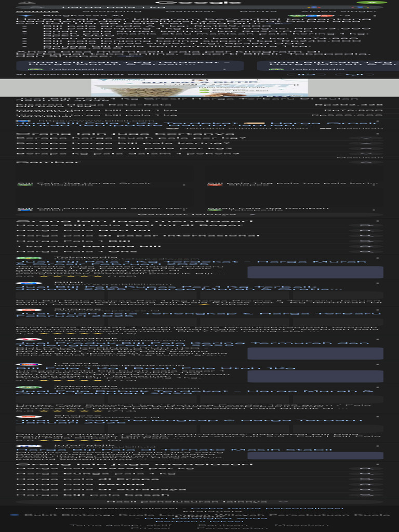Click 'Perbarui lokasi' link
Screen dimensions: 399x532
click(x=199, y=522)
